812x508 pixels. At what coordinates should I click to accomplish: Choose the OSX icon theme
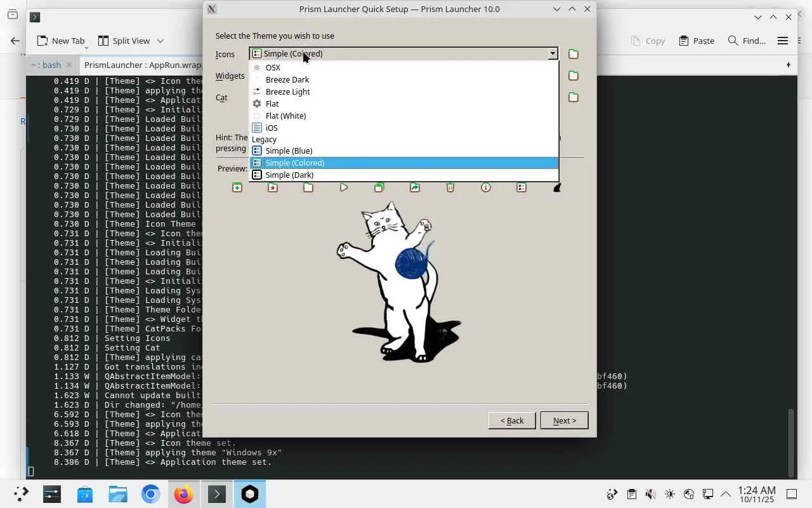[403, 67]
